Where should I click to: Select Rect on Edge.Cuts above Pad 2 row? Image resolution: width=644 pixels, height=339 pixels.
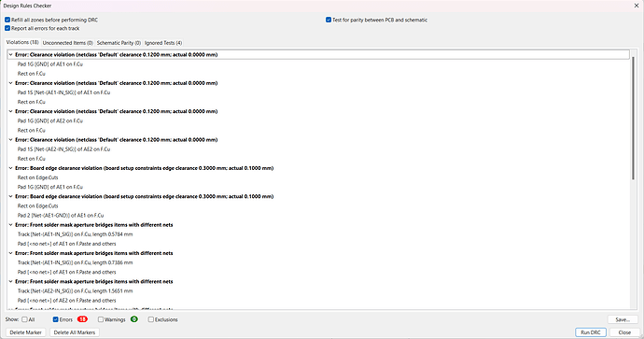pyautogui.click(x=37, y=205)
